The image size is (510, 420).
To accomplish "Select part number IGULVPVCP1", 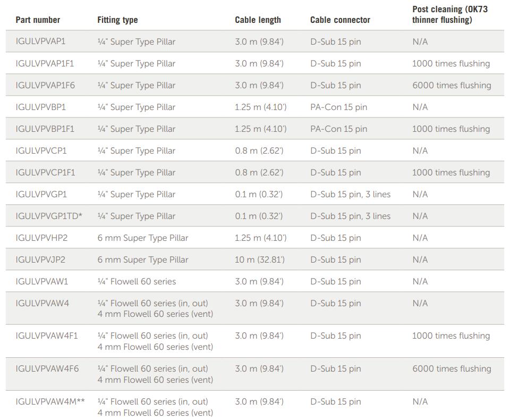I will click(x=41, y=150).
